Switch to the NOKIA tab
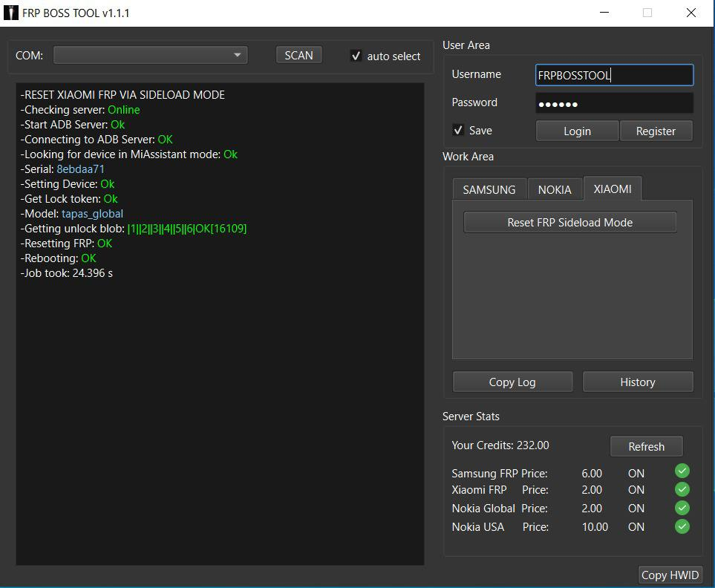The width and height of the screenshot is (715, 588). coord(555,189)
